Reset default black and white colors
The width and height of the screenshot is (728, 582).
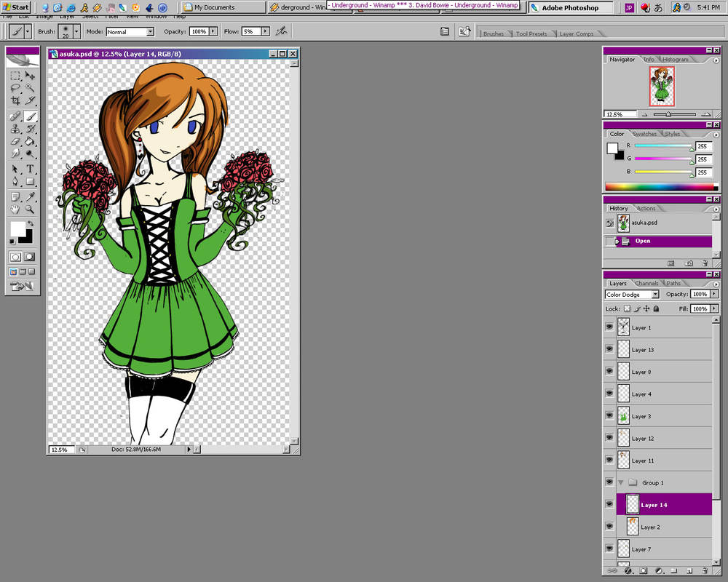tap(12, 242)
